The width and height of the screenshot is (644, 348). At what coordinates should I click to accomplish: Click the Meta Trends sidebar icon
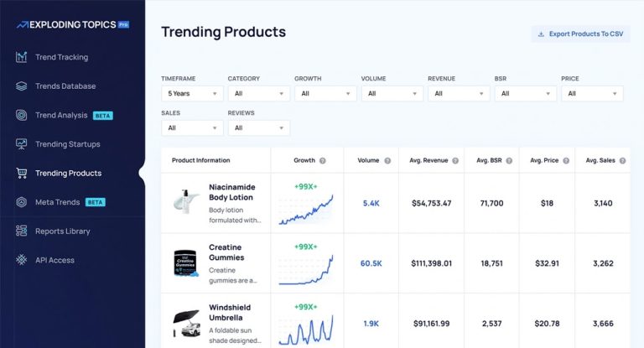21,202
